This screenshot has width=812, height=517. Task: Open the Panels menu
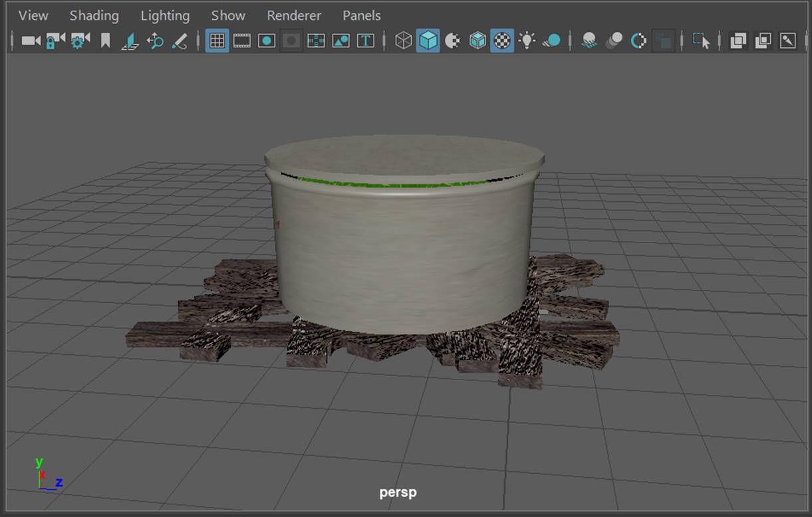click(x=362, y=15)
